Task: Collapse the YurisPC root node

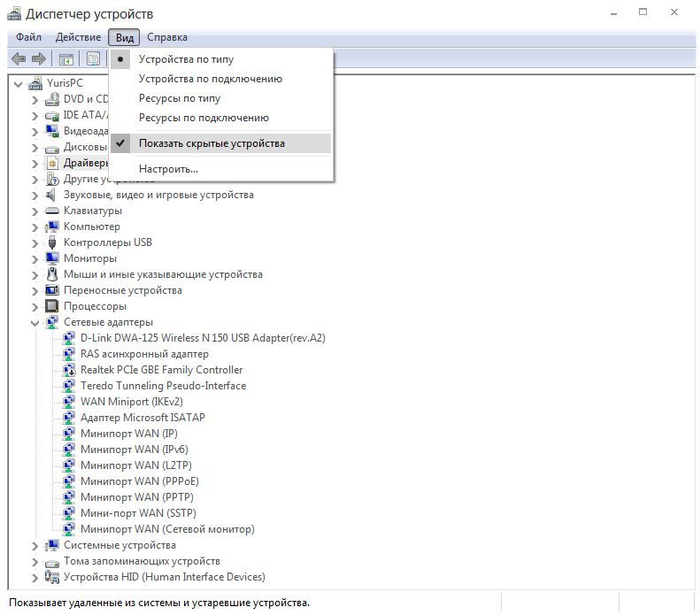Action: point(19,83)
